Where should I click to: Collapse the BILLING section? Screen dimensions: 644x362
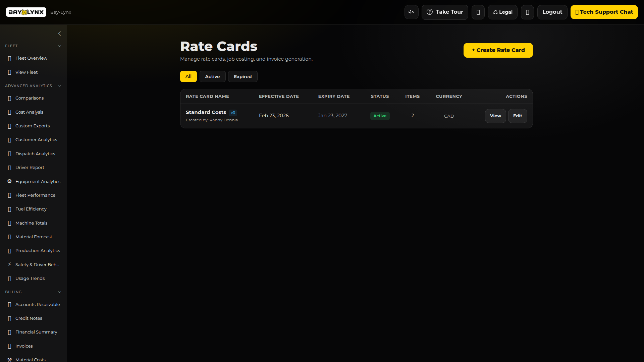pyautogui.click(x=60, y=292)
